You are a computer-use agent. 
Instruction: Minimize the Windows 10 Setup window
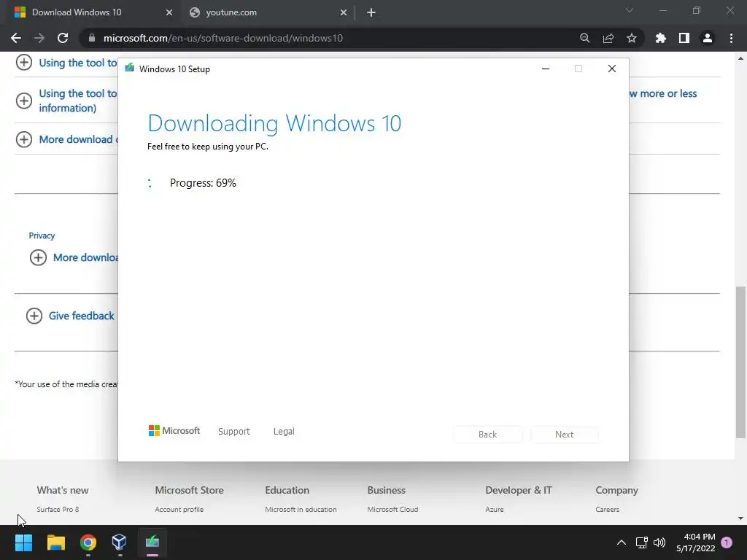click(x=546, y=69)
